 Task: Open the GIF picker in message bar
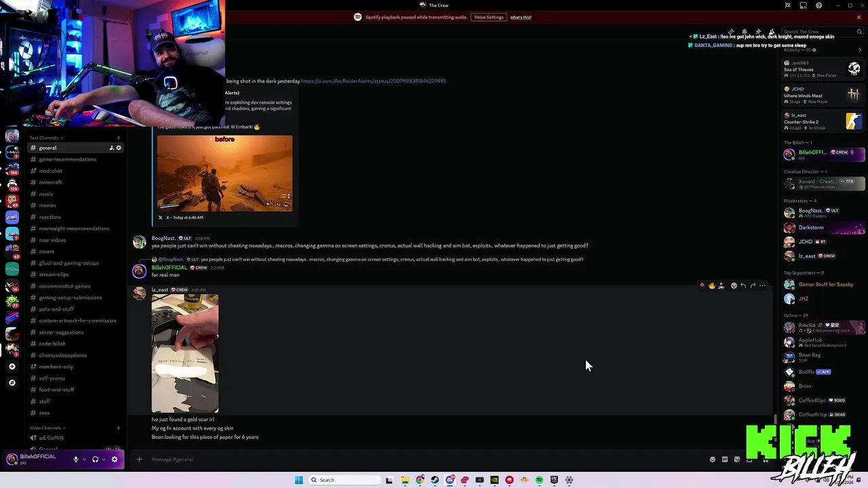725,460
